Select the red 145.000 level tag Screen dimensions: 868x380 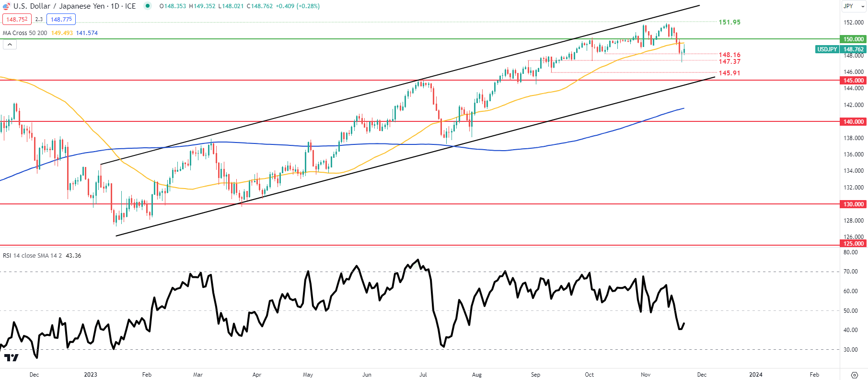(854, 81)
